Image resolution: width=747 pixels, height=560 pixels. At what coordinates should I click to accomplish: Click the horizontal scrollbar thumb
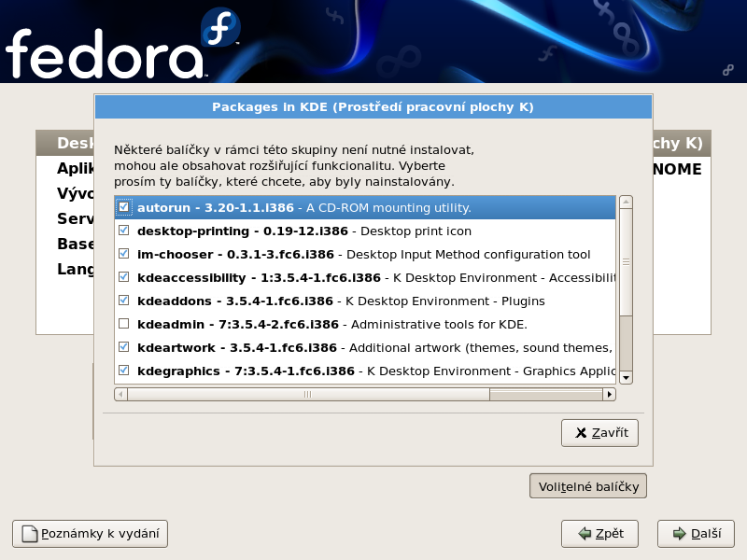click(308, 394)
